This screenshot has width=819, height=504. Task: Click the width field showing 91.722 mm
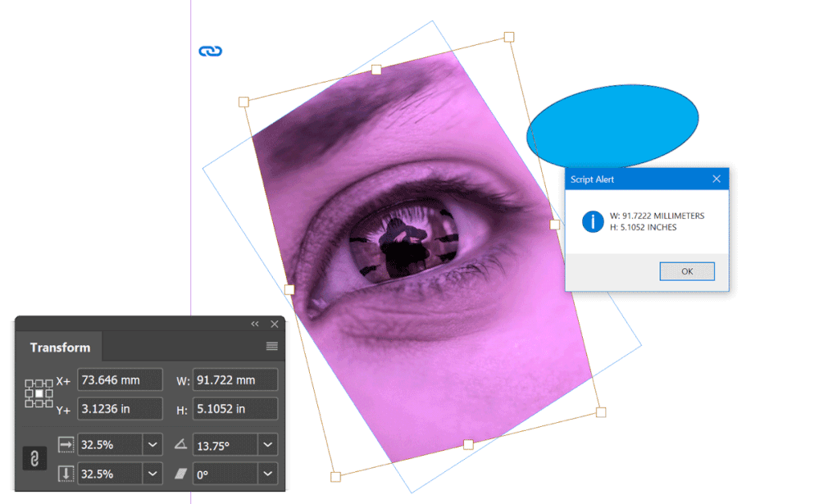[x=235, y=379]
